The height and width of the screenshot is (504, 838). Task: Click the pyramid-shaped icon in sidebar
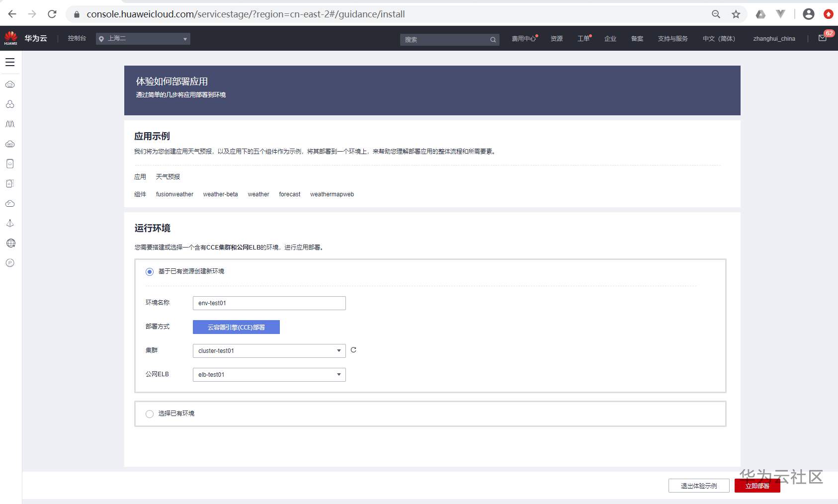point(10,223)
